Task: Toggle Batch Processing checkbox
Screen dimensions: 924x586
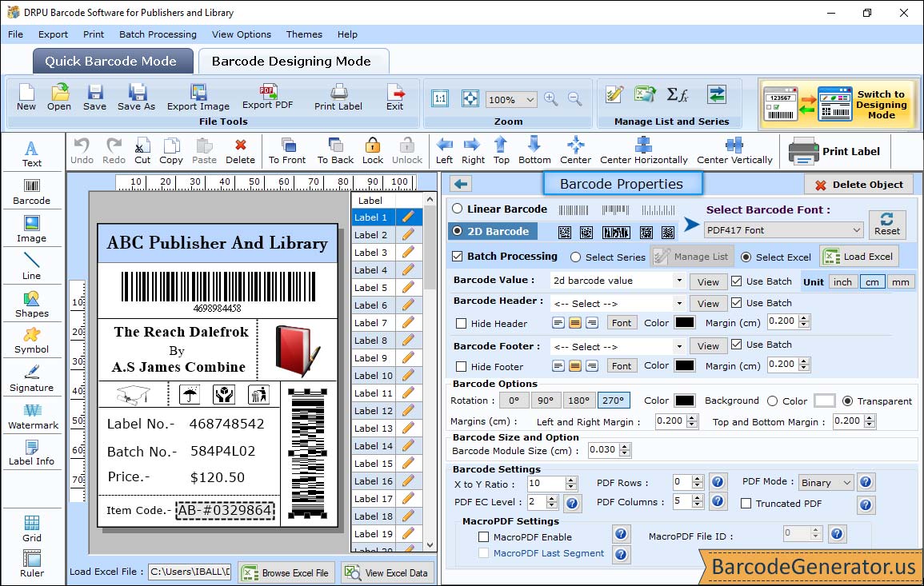Action: [458, 256]
